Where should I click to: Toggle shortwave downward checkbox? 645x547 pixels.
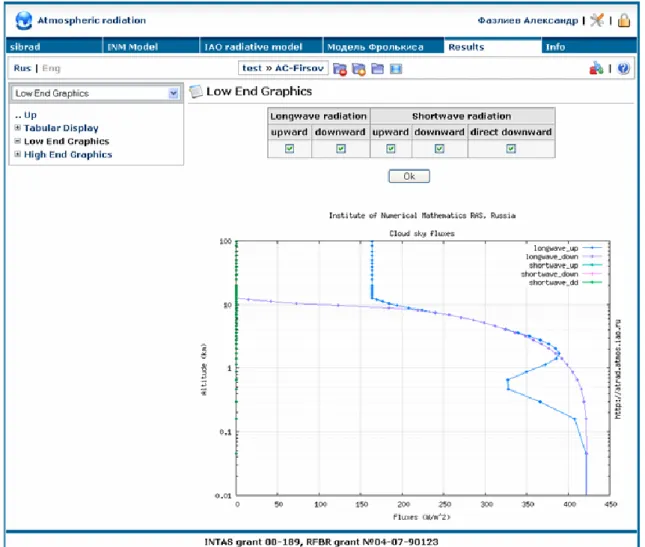point(439,148)
